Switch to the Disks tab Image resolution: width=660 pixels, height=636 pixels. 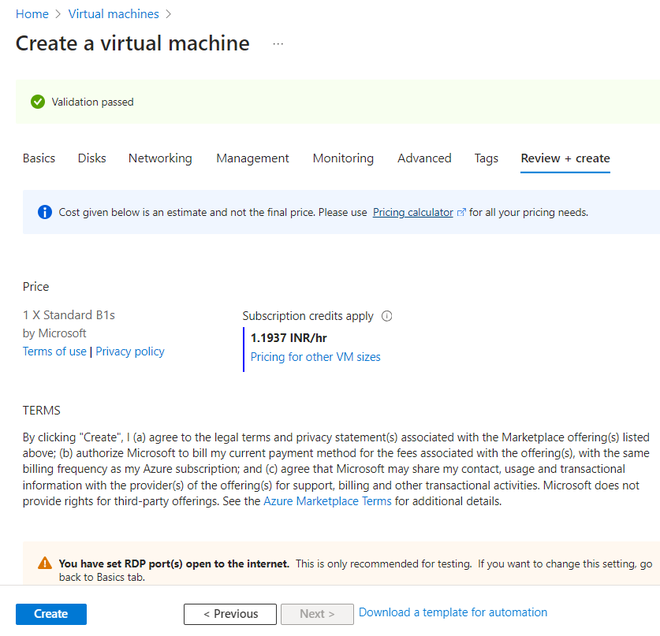pos(92,158)
